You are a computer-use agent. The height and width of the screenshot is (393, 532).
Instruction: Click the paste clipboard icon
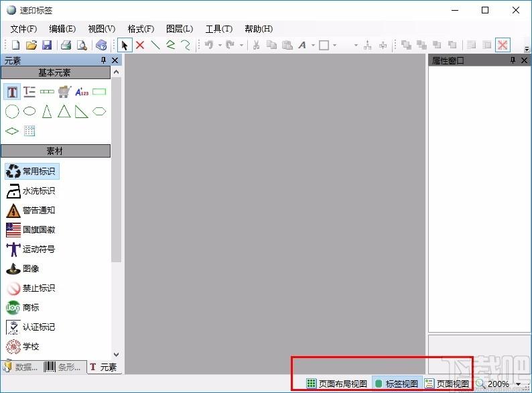point(287,45)
